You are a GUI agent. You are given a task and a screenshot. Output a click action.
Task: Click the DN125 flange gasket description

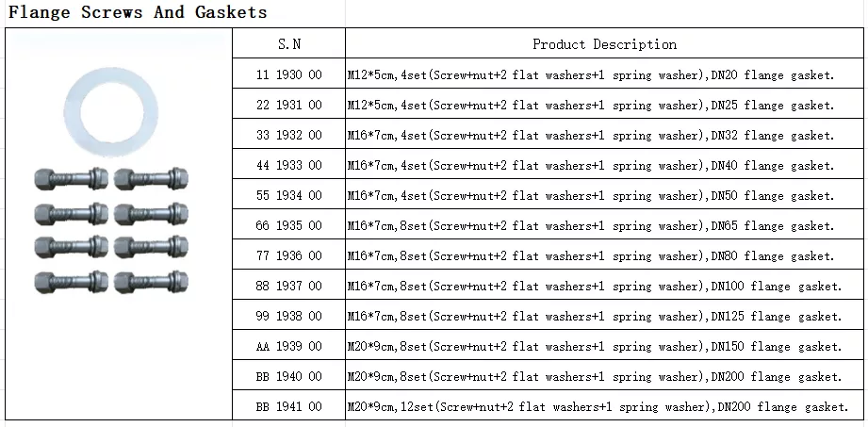[x=595, y=316]
